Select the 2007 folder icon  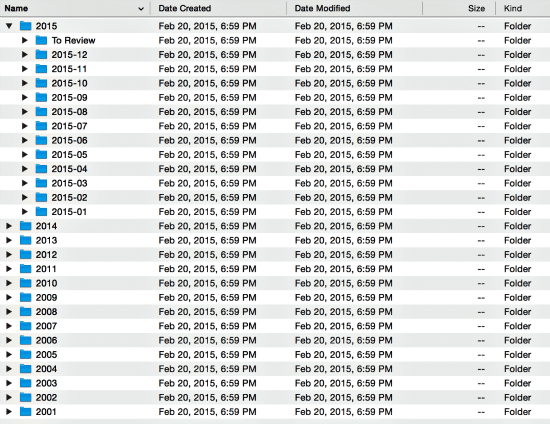(x=26, y=326)
